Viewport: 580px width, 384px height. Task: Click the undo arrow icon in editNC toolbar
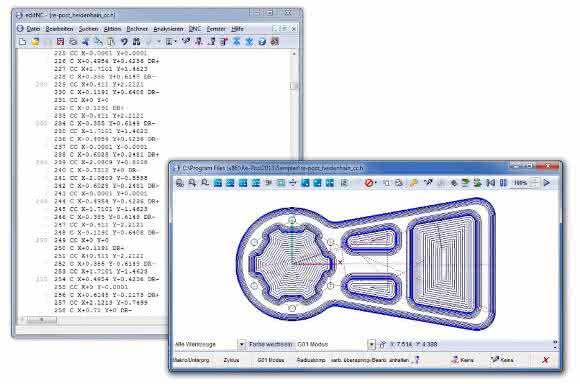[x=124, y=41]
